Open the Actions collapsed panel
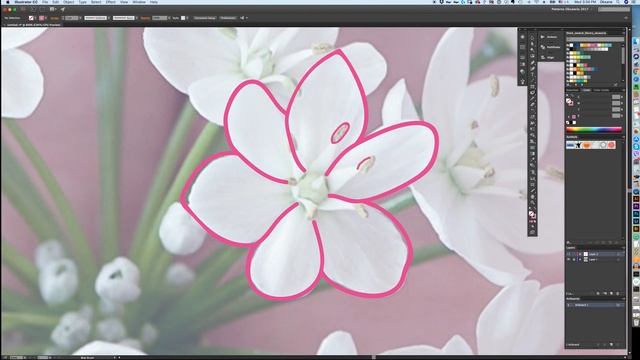 [549, 37]
